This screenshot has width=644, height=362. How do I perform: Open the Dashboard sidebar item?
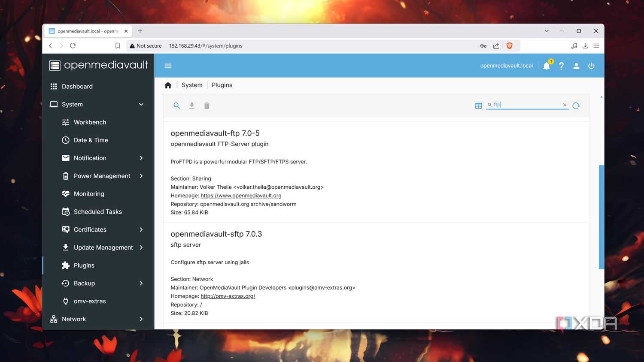98,86
